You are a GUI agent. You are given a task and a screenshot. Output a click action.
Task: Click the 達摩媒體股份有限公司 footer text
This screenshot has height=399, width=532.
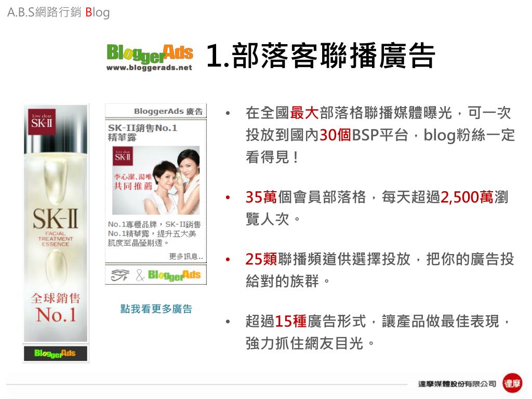pos(457,384)
